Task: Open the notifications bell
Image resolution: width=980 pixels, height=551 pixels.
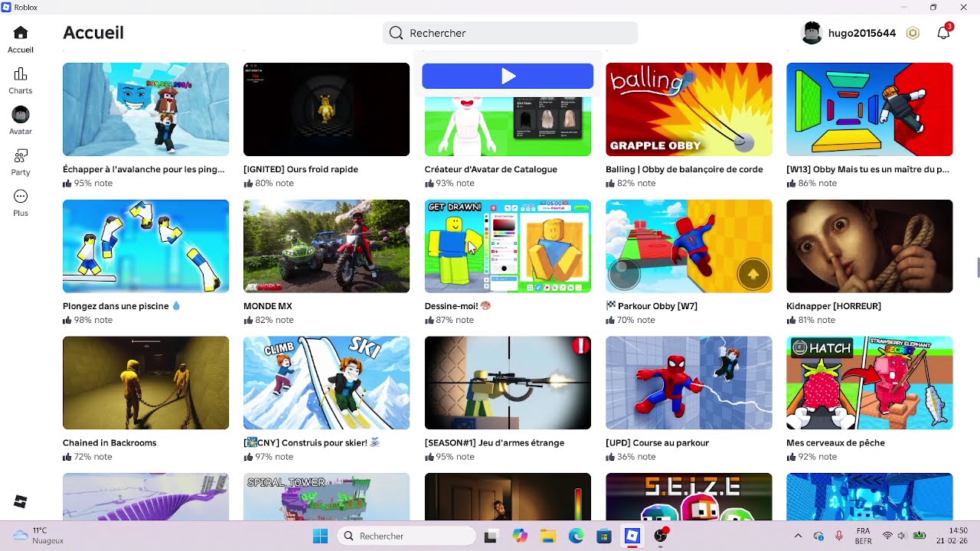Action: tap(944, 33)
